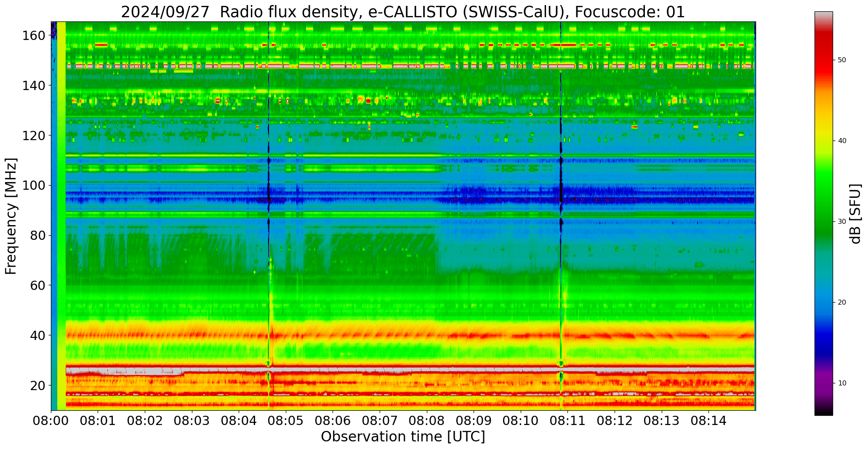Click the 'Frequency [MHz]' y-axis label
The width and height of the screenshot is (868, 449).
(11, 216)
